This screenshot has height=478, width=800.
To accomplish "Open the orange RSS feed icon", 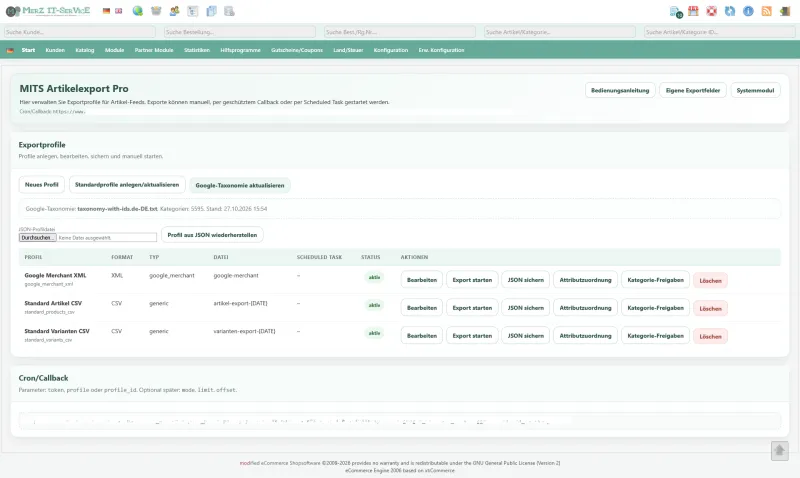I will tap(766, 11).
